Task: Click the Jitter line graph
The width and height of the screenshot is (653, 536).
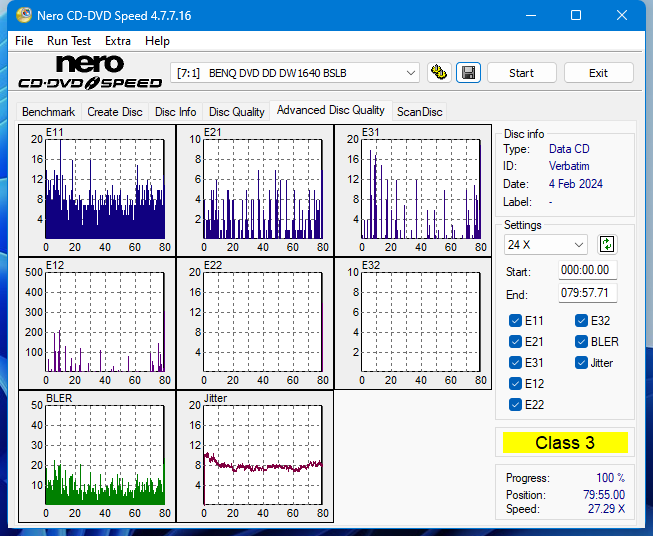Action: click(x=255, y=456)
